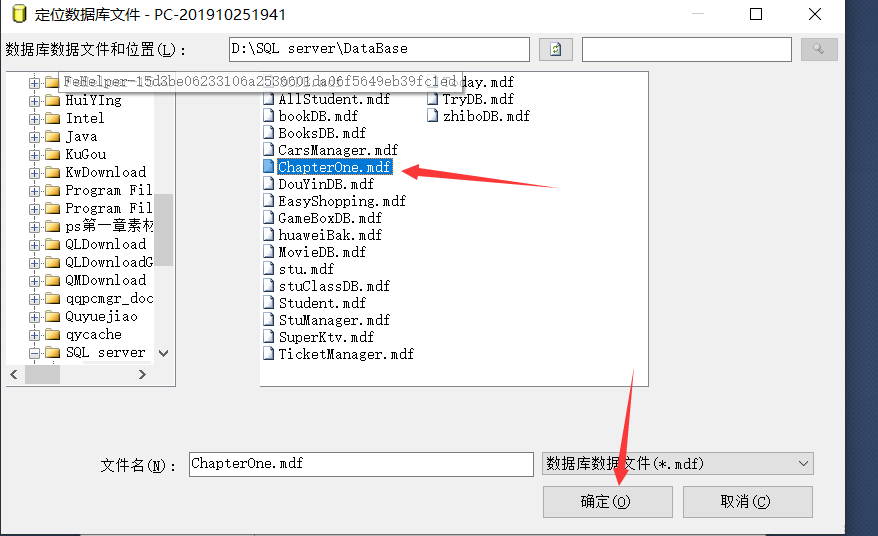Screen dimensions: 878x536
Task: Expand the Intel folder node
Action: tap(34, 119)
